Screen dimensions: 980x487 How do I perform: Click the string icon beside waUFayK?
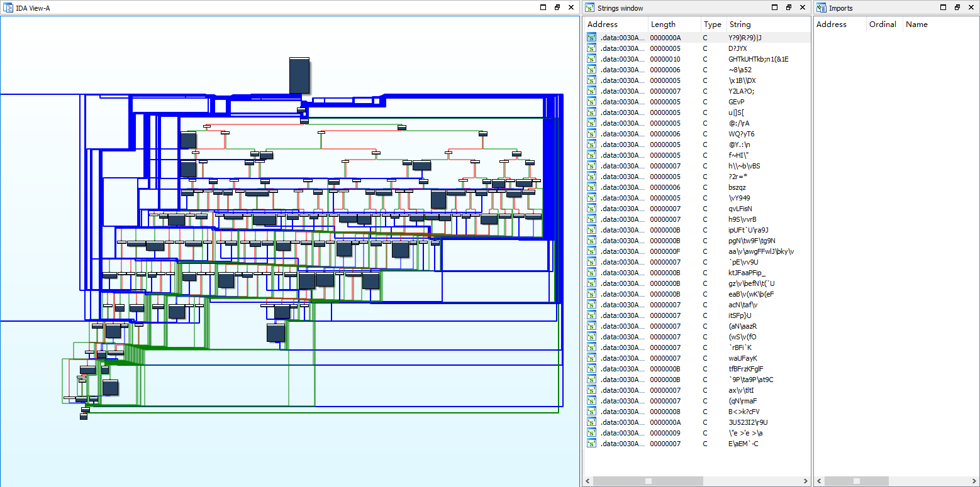coord(591,358)
